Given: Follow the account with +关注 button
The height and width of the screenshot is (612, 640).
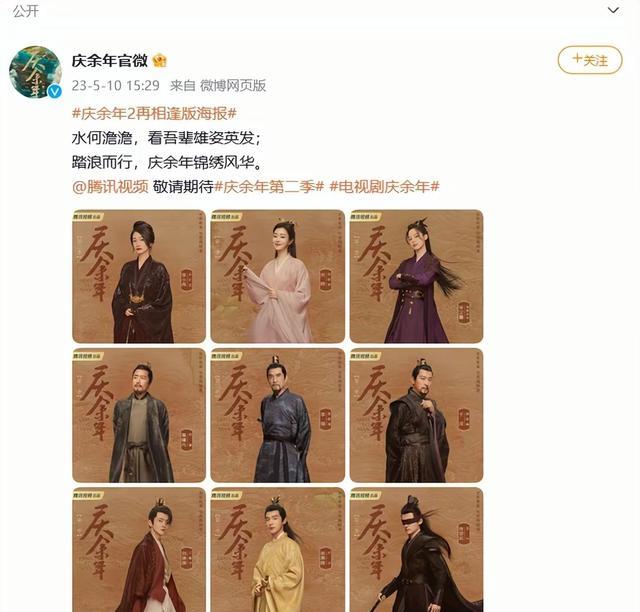Looking at the screenshot, I should [x=590, y=60].
